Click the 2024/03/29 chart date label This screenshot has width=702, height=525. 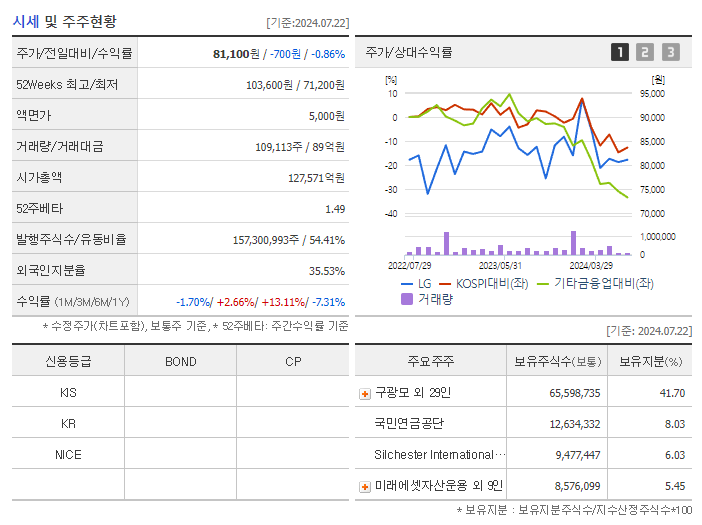pos(591,266)
